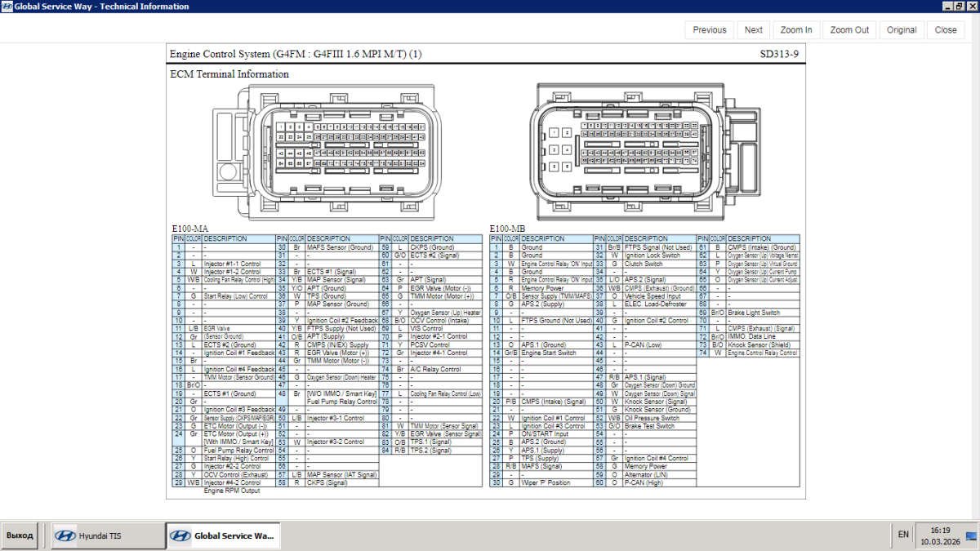The height and width of the screenshot is (551, 980).
Task: Switch to the Global Service Way taskbar button
Action: coord(223,535)
